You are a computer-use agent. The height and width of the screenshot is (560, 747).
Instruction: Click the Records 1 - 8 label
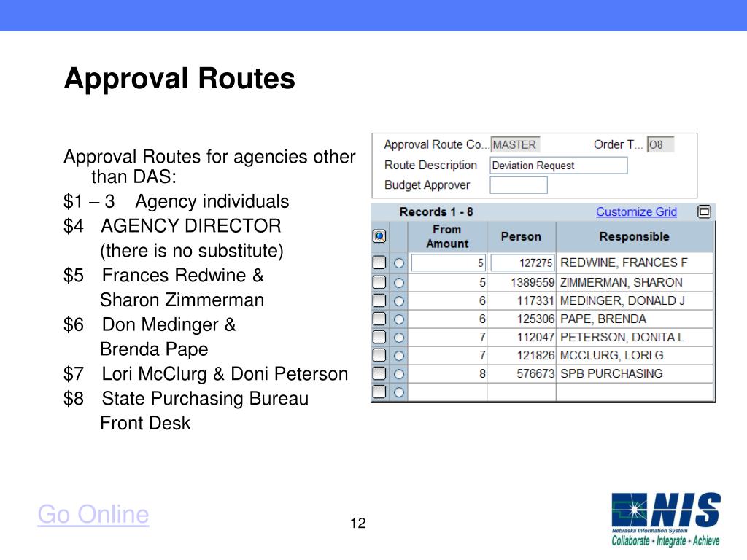click(436, 212)
